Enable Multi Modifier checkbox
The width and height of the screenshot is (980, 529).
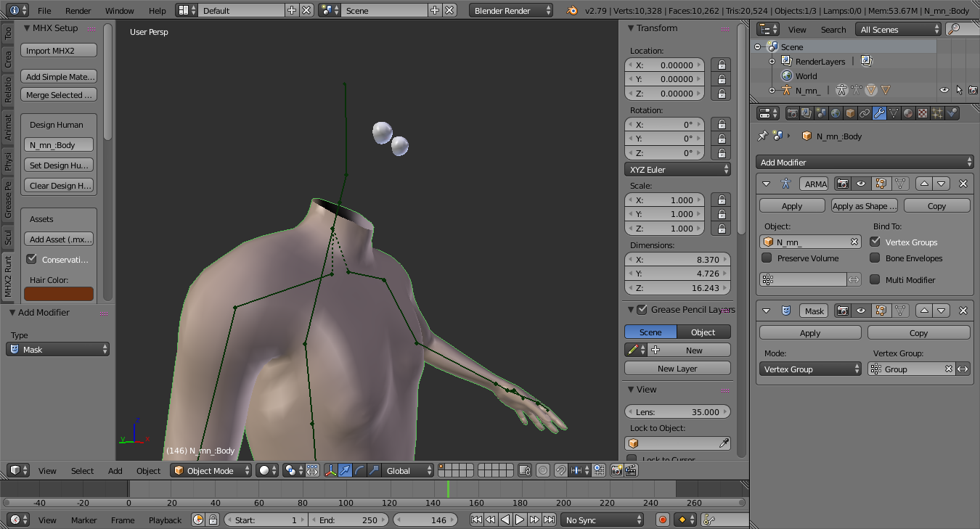[875, 279]
